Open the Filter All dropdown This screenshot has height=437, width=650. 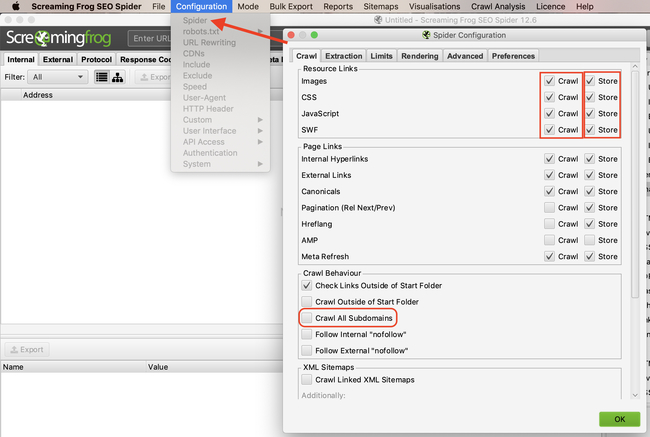pyautogui.click(x=58, y=77)
